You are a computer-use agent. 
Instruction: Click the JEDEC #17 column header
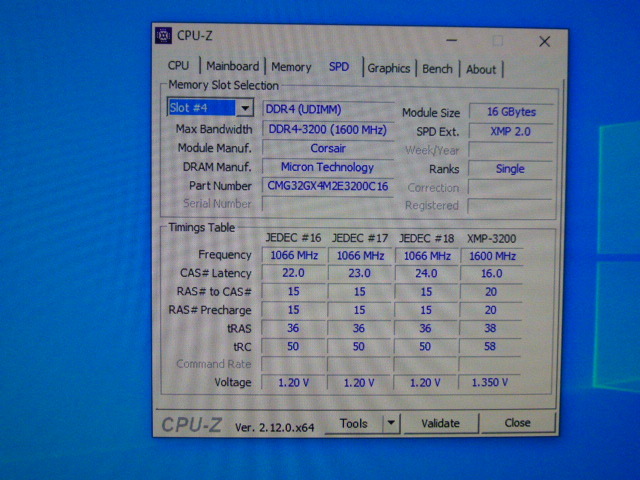(360, 238)
